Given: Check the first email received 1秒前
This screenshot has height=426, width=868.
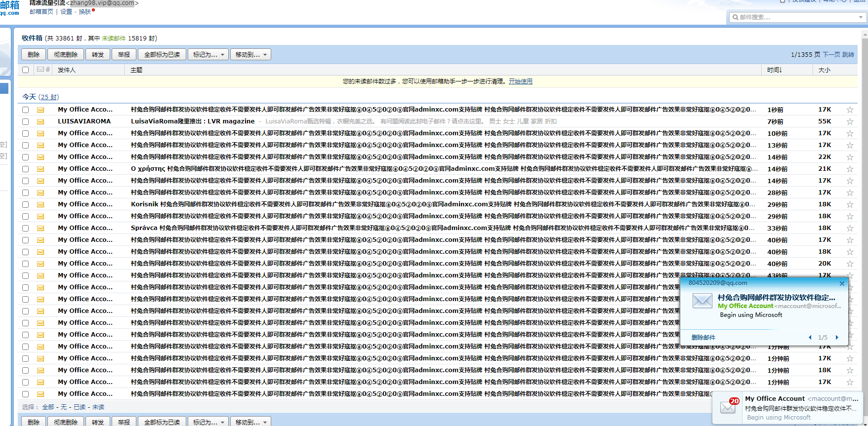Looking at the screenshot, I should pyautogui.click(x=26, y=110).
